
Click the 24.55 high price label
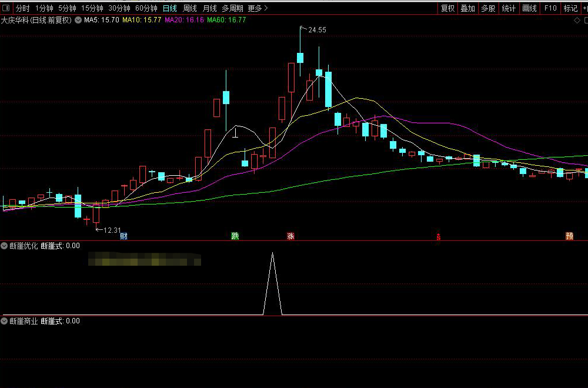pos(318,30)
